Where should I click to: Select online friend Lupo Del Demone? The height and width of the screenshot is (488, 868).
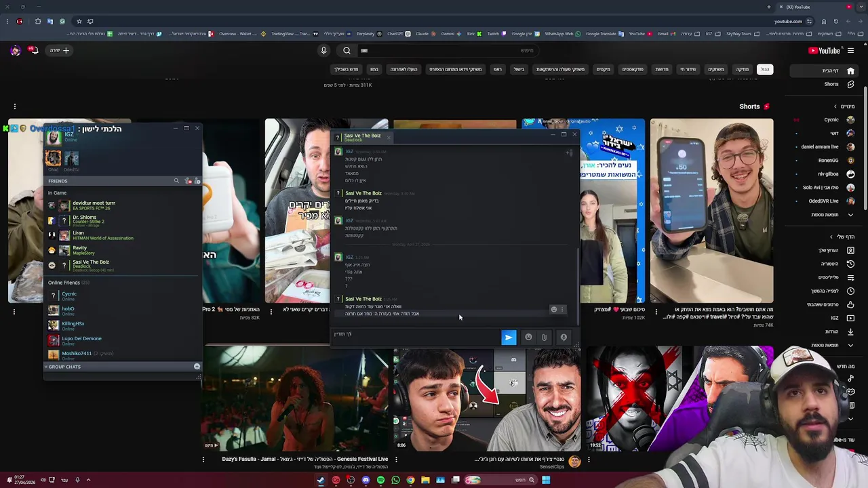[122, 341]
